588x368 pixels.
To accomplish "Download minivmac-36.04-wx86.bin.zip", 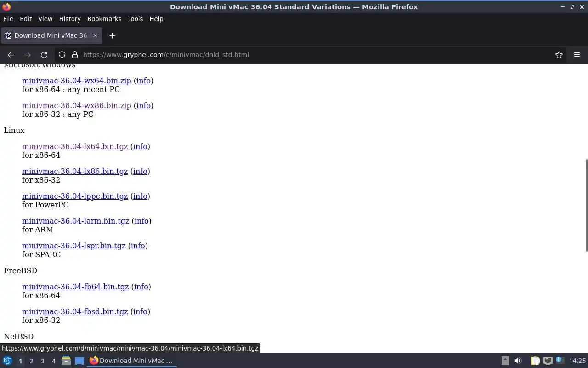I will click(77, 105).
